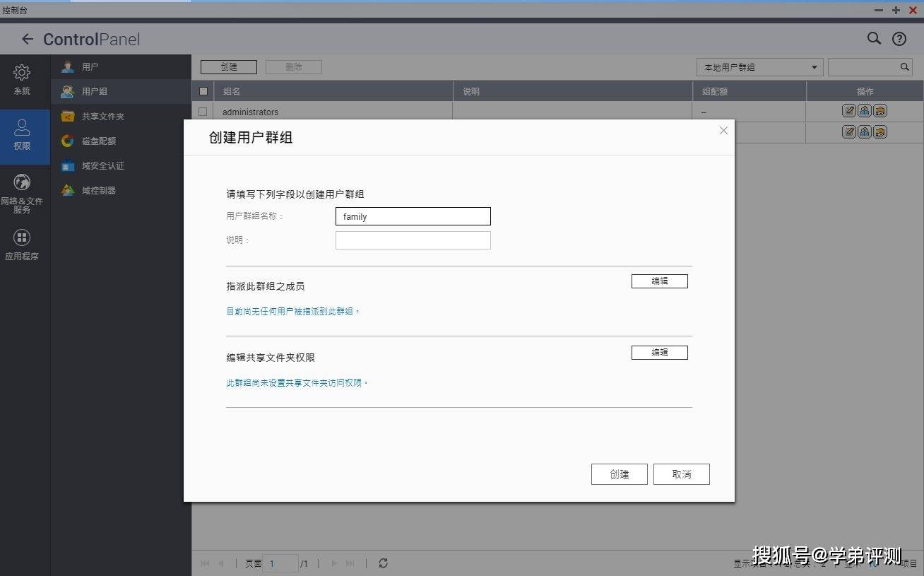
Task: Open the Control Panel search magnifier
Action: click(874, 39)
